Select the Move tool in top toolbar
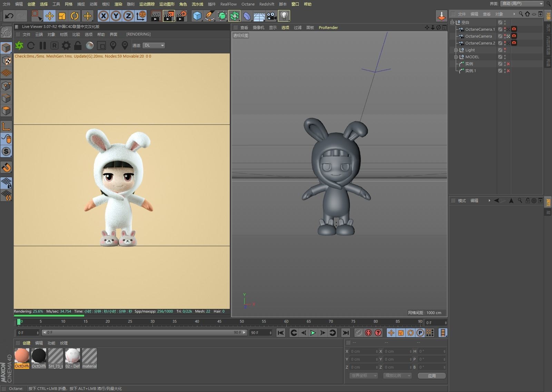Viewport: 552px width, 392px height. click(50, 16)
